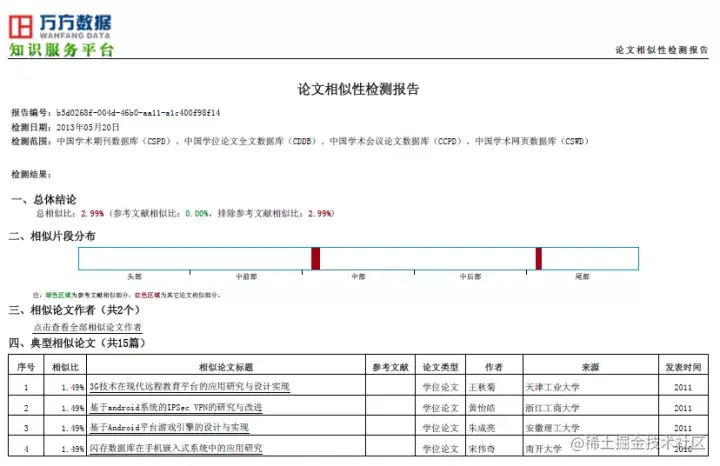Click the 相似论文标题 column header

[x=225, y=367]
